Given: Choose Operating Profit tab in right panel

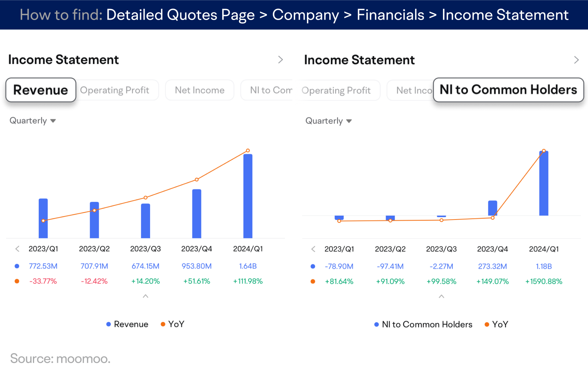Looking at the screenshot, I should 336,91.
